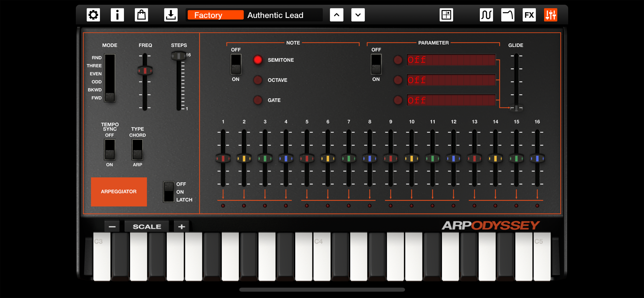Screen dimensions: 644x298
Task: Flip the NOTE on/off switch
Action: click(236, 64)
